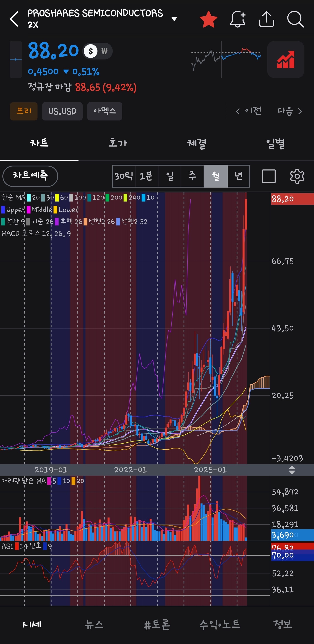Tap the back arrow icon
The height and width of the screenshot is (644, 314).
[14, 19]
